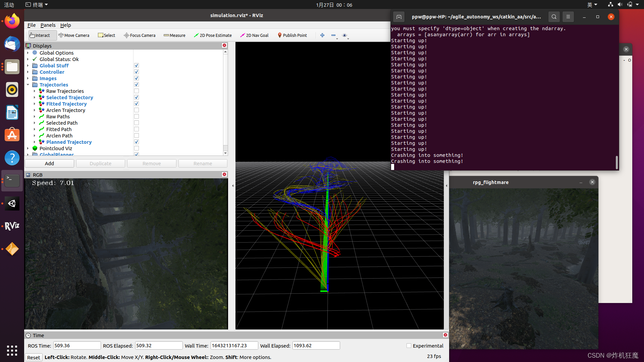Expand the Global Stuff display group
Screen dimensions: 644x362
(28, 65)
